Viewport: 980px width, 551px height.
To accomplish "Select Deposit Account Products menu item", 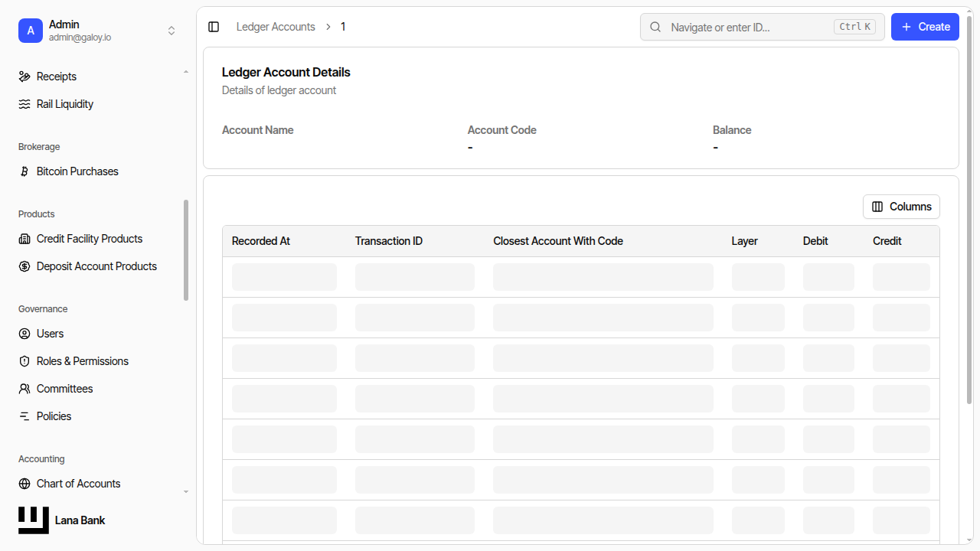I will tap(98, 266).
